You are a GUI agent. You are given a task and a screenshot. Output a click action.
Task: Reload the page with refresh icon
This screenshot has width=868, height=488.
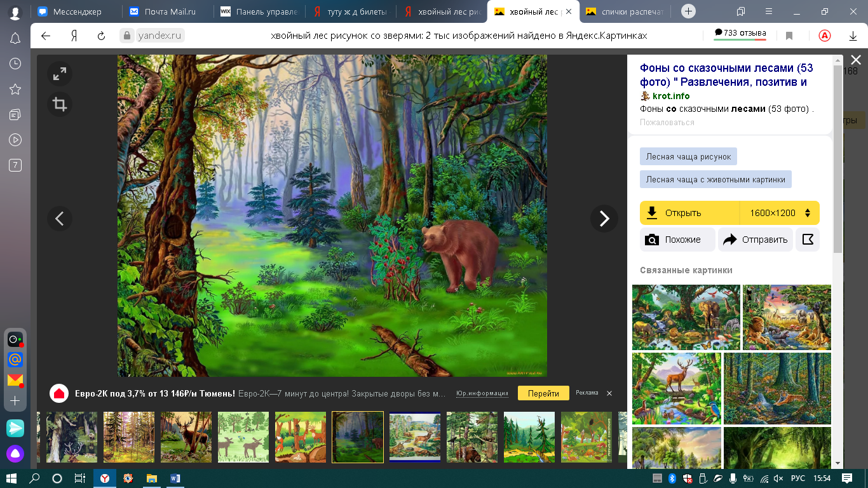pyautogui.click(x=101, y=36)
